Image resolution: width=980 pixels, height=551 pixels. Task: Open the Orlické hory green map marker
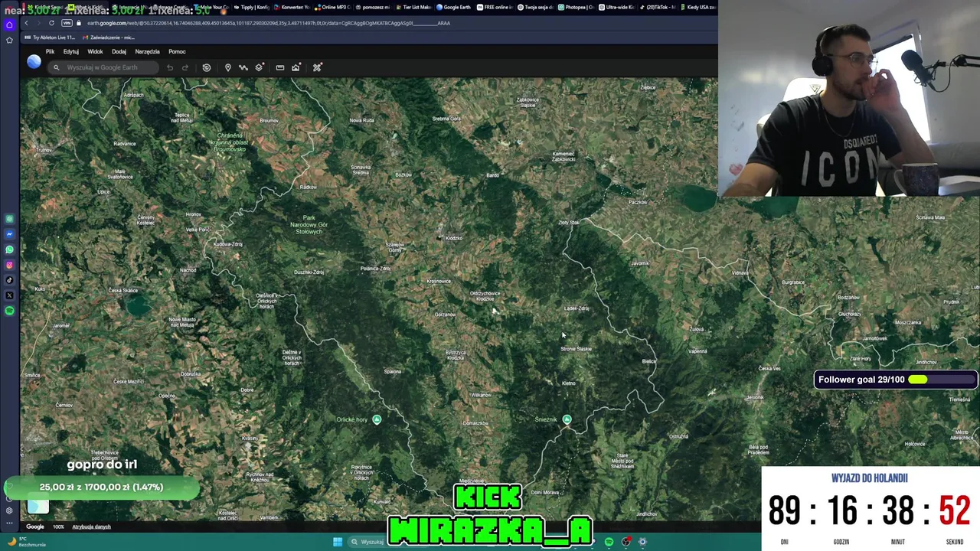377,419
